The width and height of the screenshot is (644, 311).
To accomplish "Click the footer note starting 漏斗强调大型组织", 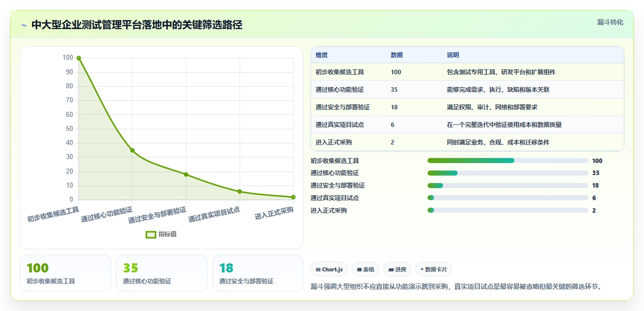I will point(456,287).
